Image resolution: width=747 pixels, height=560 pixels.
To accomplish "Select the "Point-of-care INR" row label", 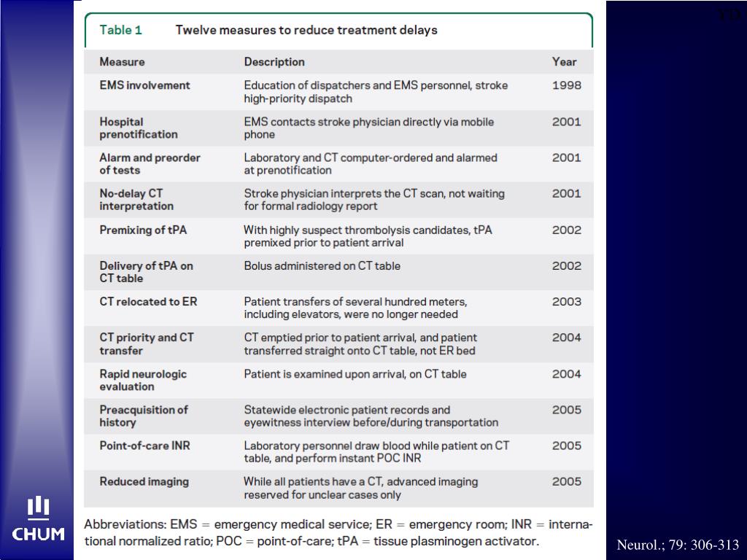I will pyautogui.click(x=144, y=446).
